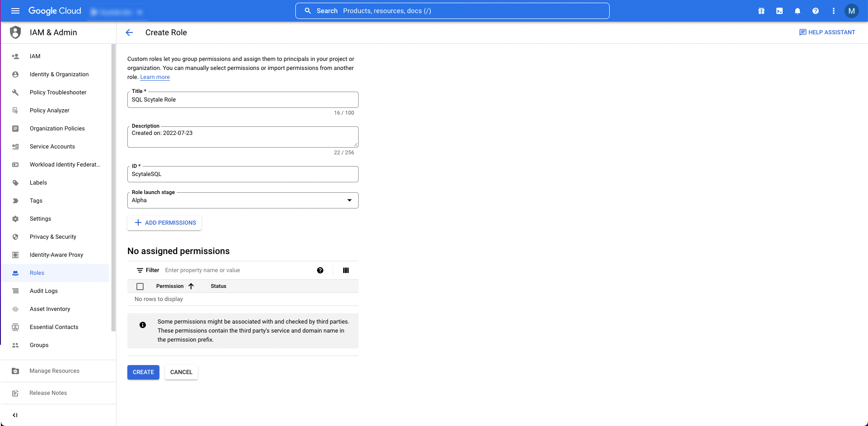Image resolution: width=868 pixels, height=426 pixels.
Task: Open the M account avatar
Action: point(852,11)
